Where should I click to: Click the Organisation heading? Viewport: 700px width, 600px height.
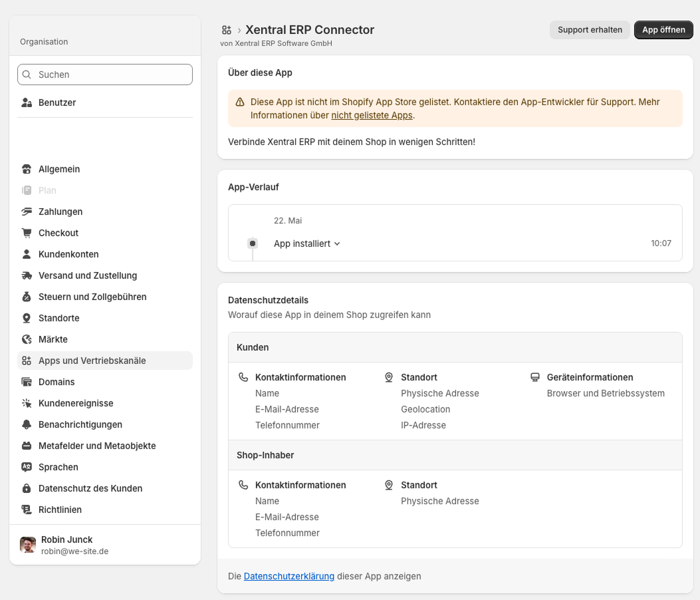click(44, 42)
